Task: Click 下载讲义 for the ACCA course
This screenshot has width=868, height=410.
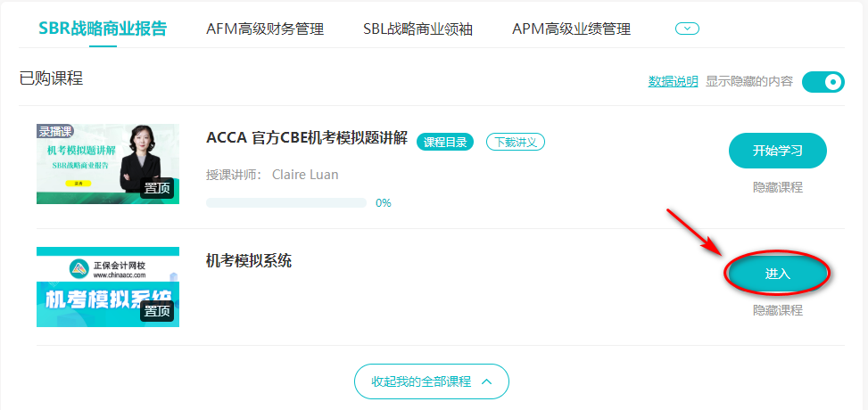Action: (x=515, y=141)
